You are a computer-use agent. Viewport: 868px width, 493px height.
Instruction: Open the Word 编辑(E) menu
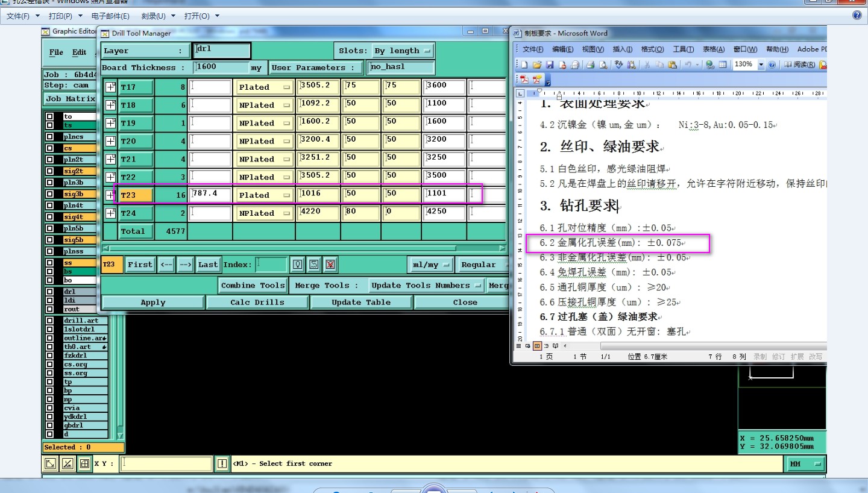point(563,49)
